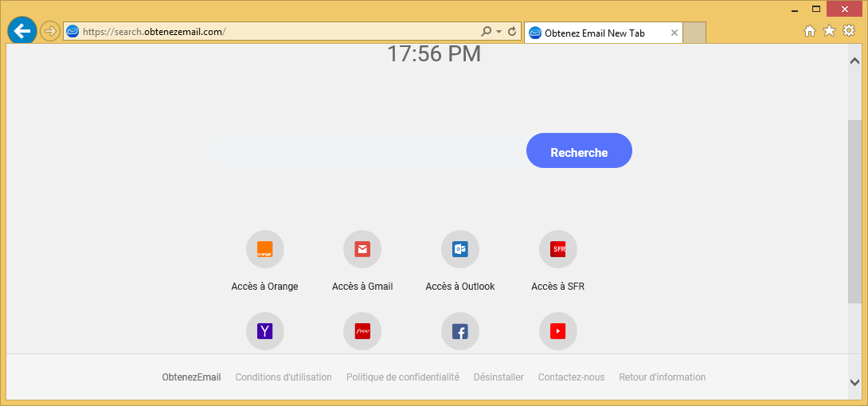Screen dimensions: 868x406
Task: Refresh the page from address bar
Action: [x=512, y=33]
